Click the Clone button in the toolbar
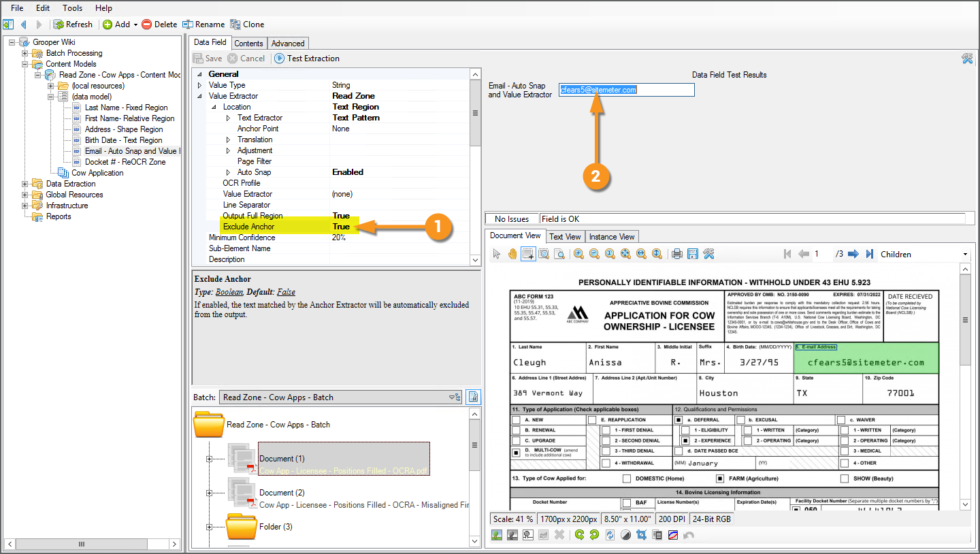The image size is (980, 554). pyautogui.click(x=247, y=25)
